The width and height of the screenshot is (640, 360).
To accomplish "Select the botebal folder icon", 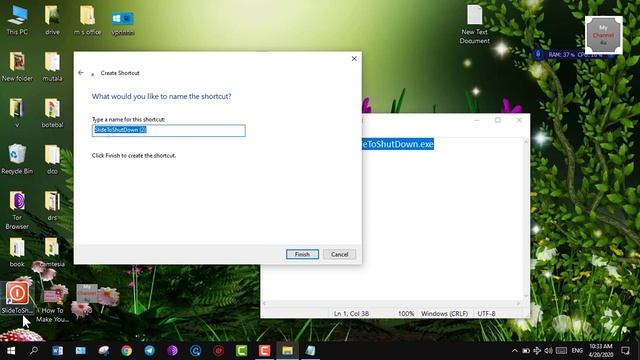I will 52,113.
